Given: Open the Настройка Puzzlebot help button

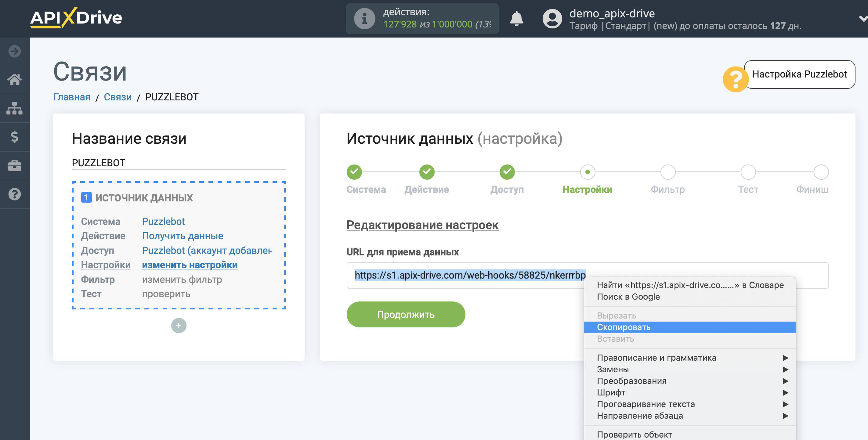Looking at the screenshot, I should pos(799,74).
